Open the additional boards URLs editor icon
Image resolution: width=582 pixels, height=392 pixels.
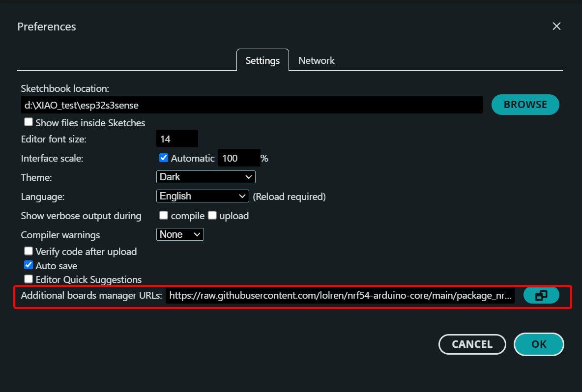point(541,296)
